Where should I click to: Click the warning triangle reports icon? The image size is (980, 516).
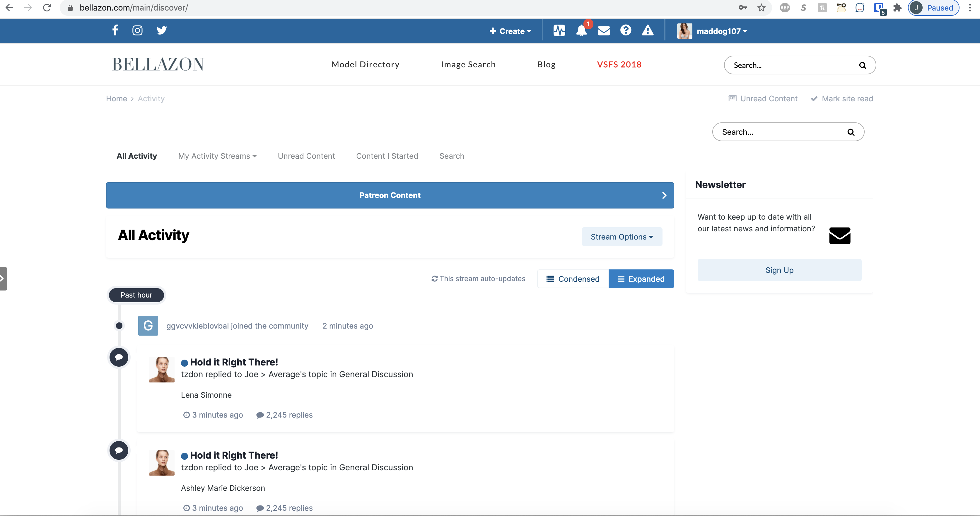(x=648, y=30)
